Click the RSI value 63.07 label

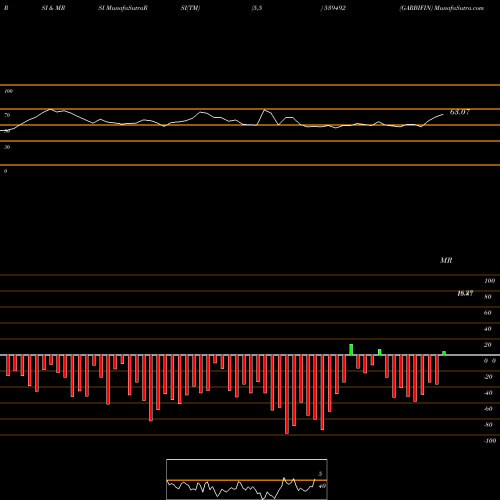(460, 112)
